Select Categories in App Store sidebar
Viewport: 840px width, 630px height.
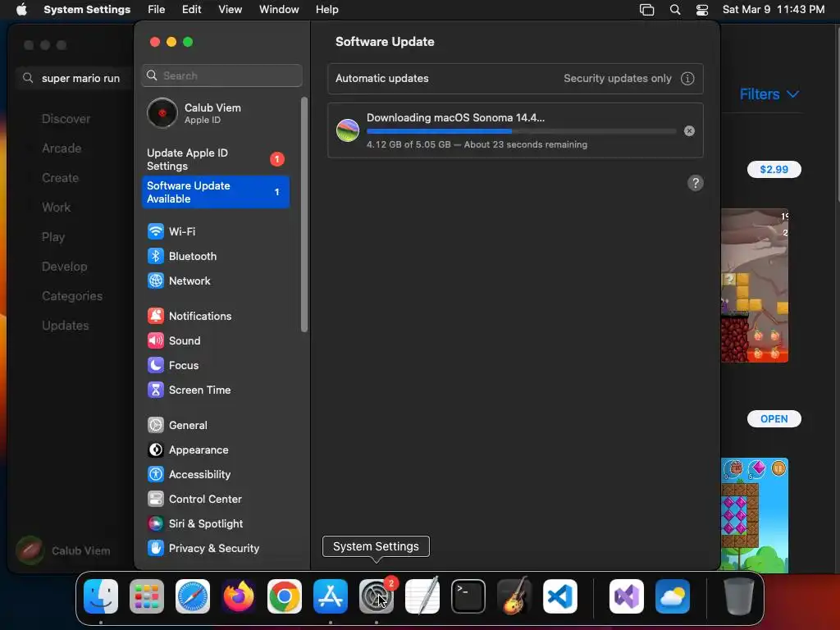72,295
